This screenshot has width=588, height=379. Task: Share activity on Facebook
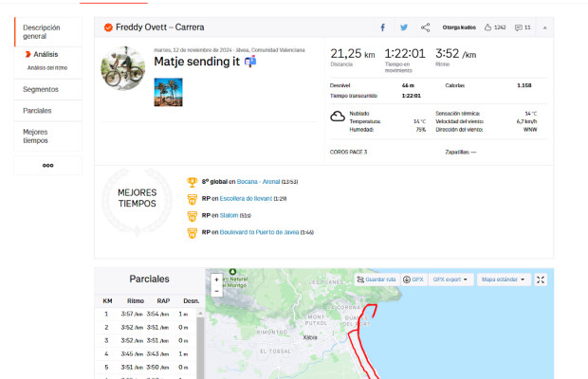coord(382,27)
